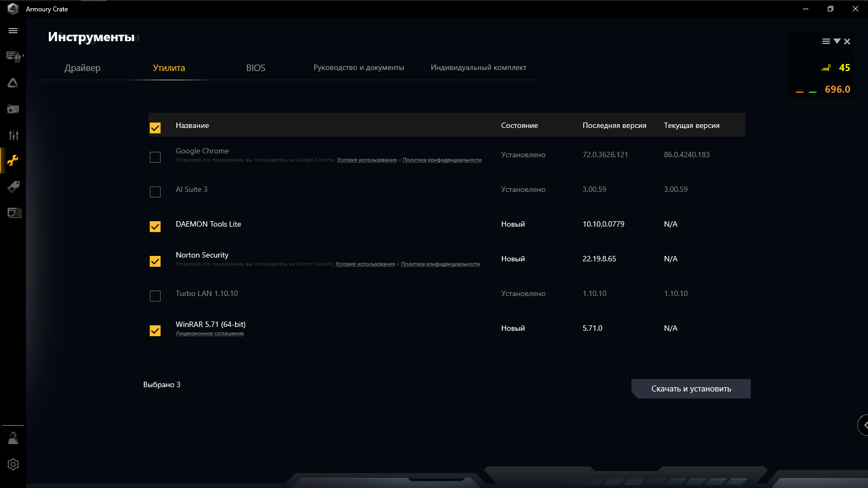Expand the side panel arrow at the right edge
The width and height of the screenshot is (868, 488).
pos(863,425)
